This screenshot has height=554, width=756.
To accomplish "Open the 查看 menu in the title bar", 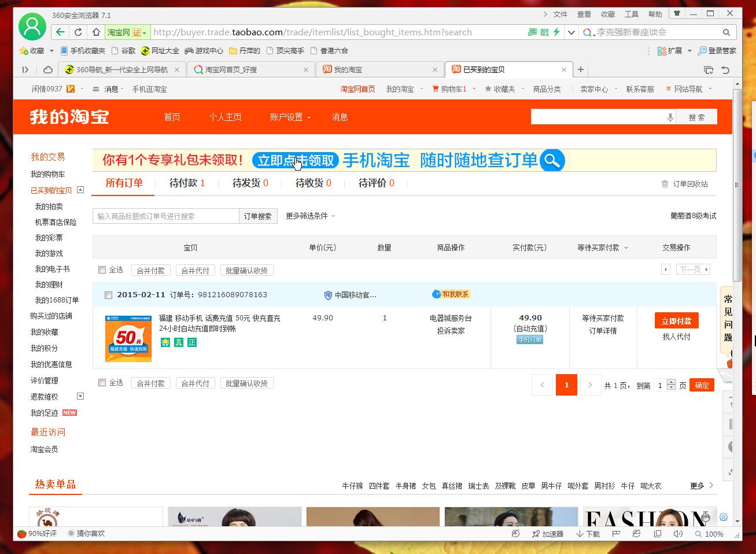I will click(x=584, y=14).
